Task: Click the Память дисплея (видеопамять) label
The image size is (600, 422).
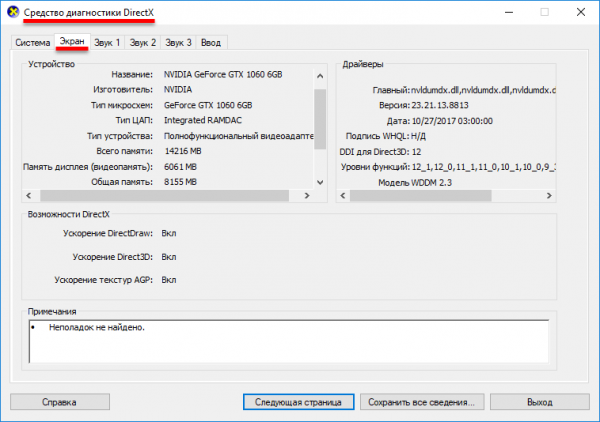Action: coord(88,167)
